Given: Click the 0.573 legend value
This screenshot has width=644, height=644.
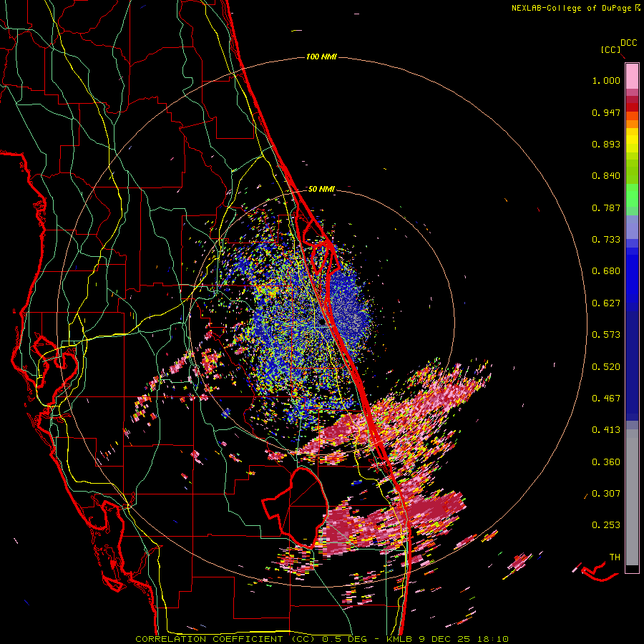Looking at the screenshot, I should [606, 335].
